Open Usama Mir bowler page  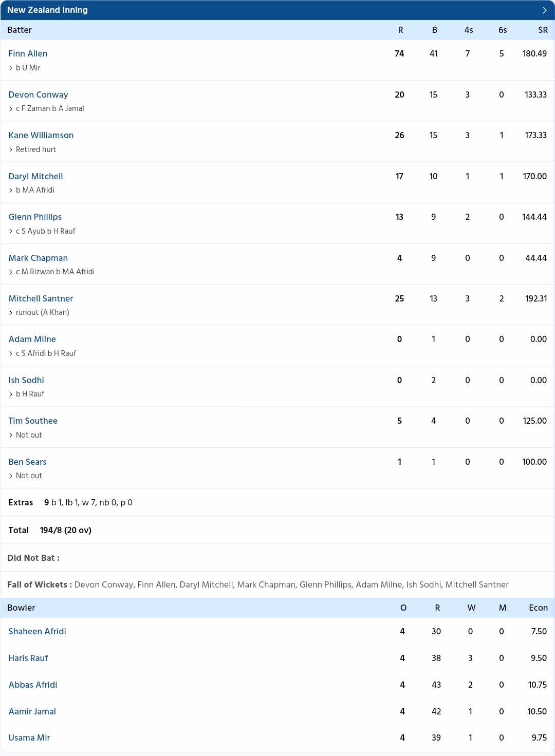coord(29,738)
